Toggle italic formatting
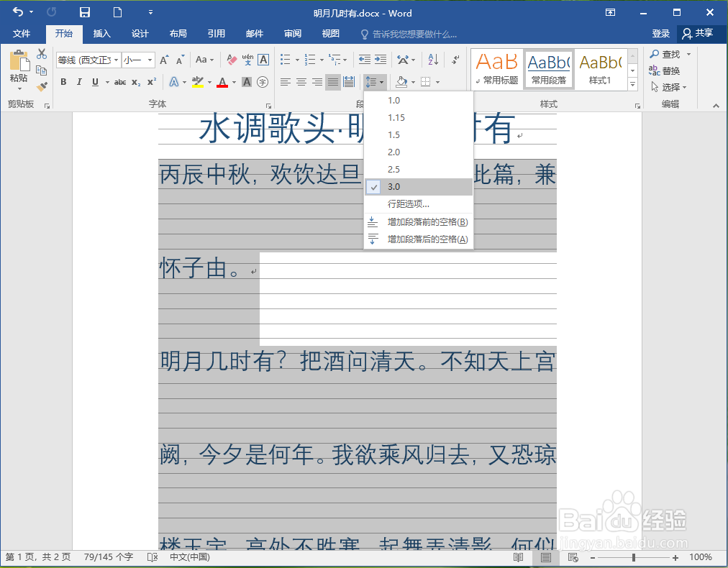 coord(80,81)
